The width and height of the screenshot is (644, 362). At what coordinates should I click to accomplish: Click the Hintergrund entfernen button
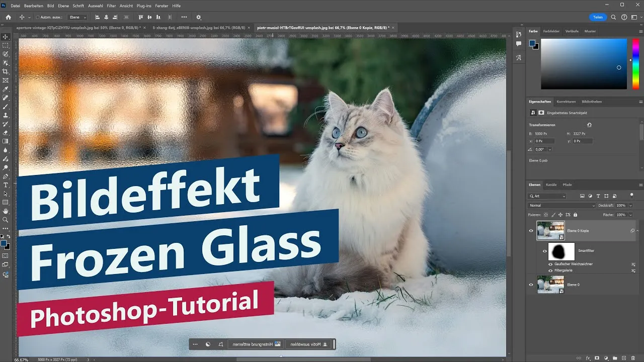pos(257,344)
